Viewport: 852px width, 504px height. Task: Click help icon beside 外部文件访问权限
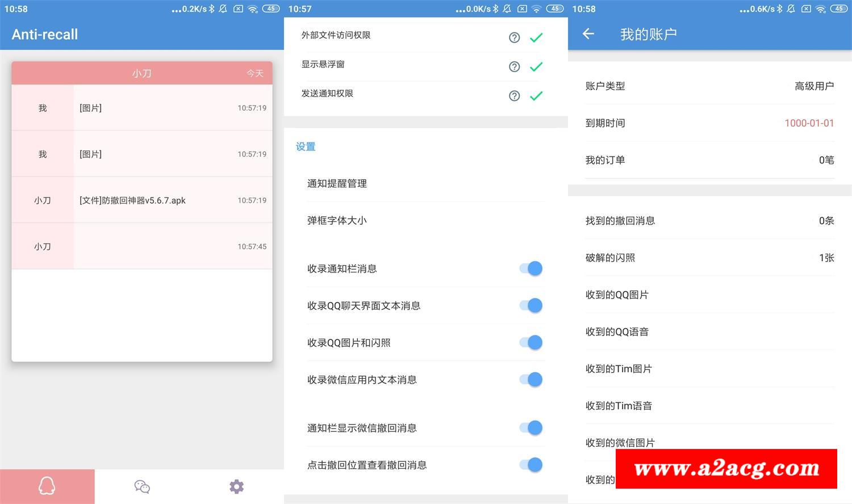coord(514,37)
